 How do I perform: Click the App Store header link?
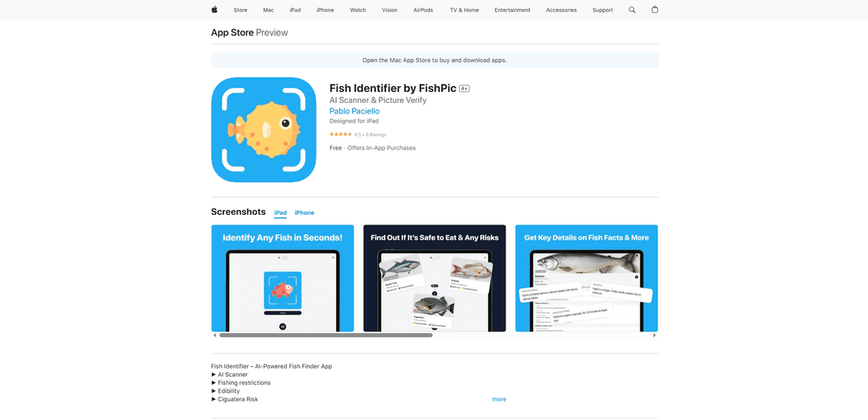232,33
